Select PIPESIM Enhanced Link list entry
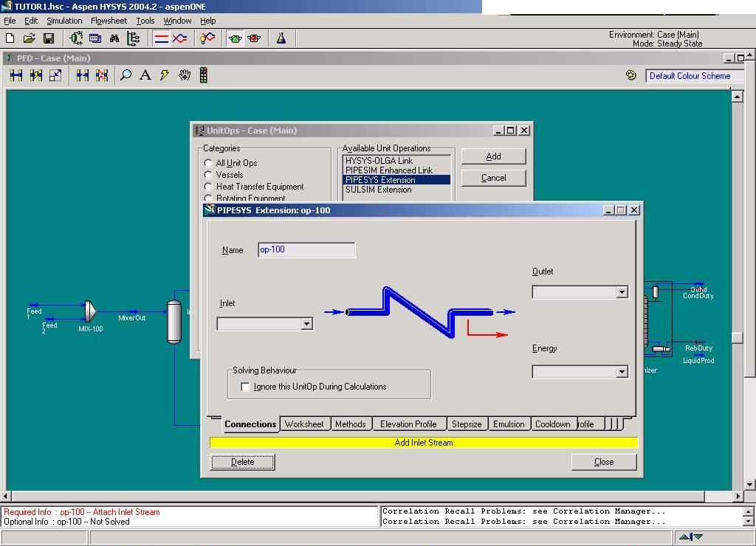 pos(396,170)
